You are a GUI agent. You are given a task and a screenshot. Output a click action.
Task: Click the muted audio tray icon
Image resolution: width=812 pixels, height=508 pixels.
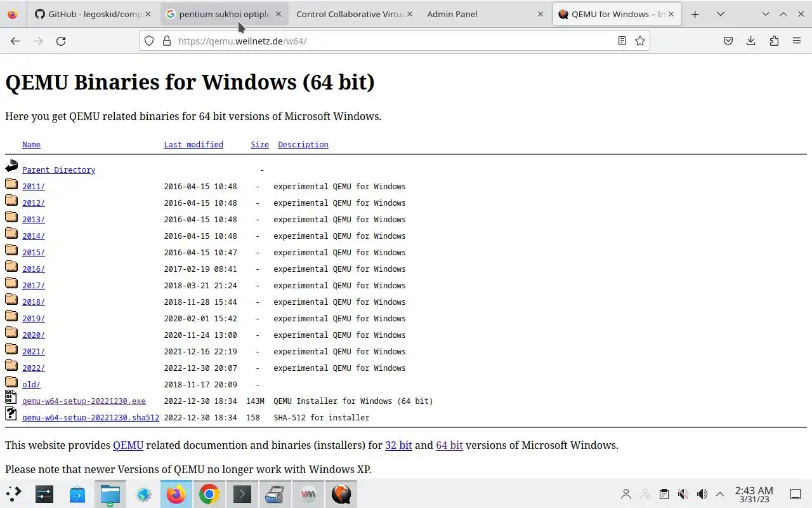click(683, 494)
